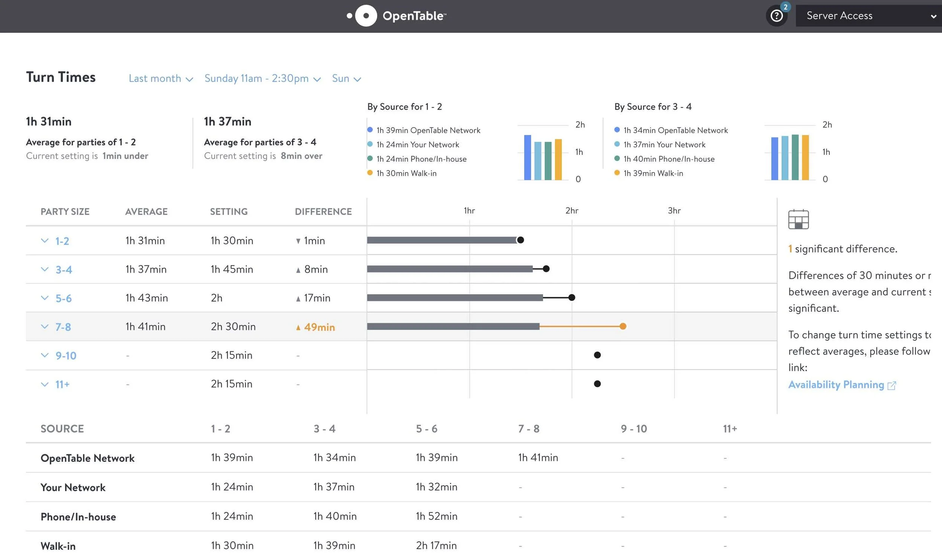Open the help question mark icon

click(x=776, y=16)
